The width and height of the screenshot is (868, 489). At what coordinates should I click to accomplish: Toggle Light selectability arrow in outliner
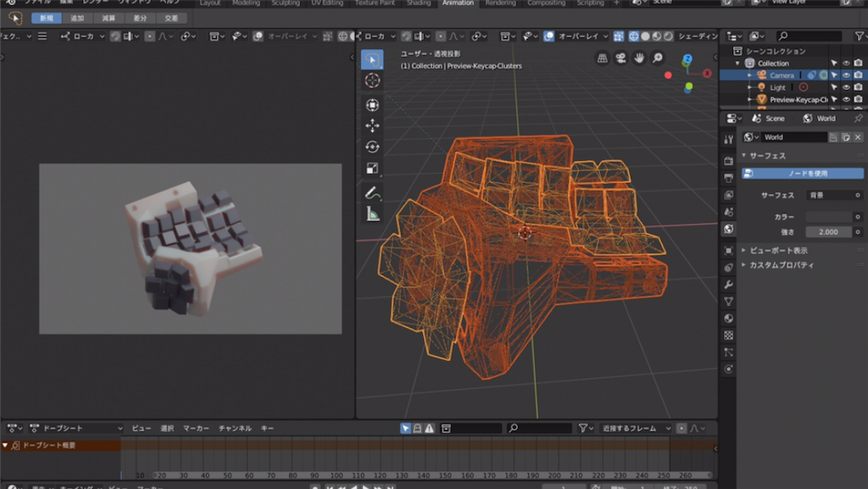[x=834, y=87]
